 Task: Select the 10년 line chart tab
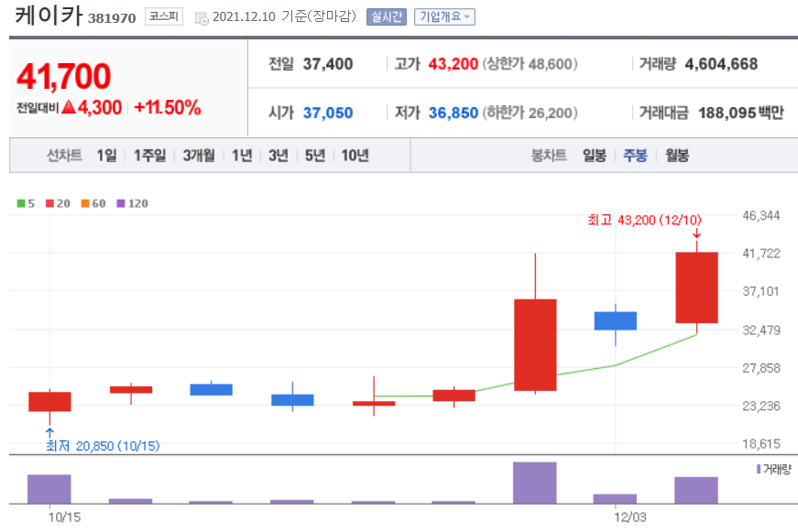pyautogui.click(x=355, y=155)
